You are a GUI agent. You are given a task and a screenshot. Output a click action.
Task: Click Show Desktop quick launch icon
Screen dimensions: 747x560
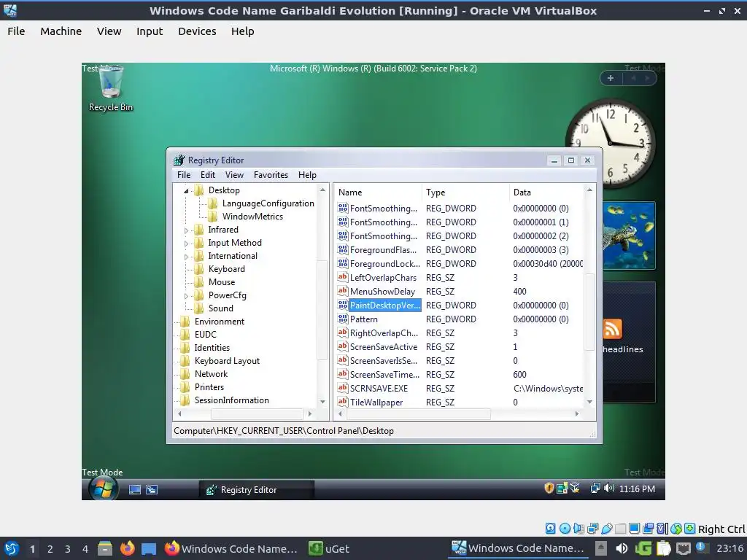(135, 489)
